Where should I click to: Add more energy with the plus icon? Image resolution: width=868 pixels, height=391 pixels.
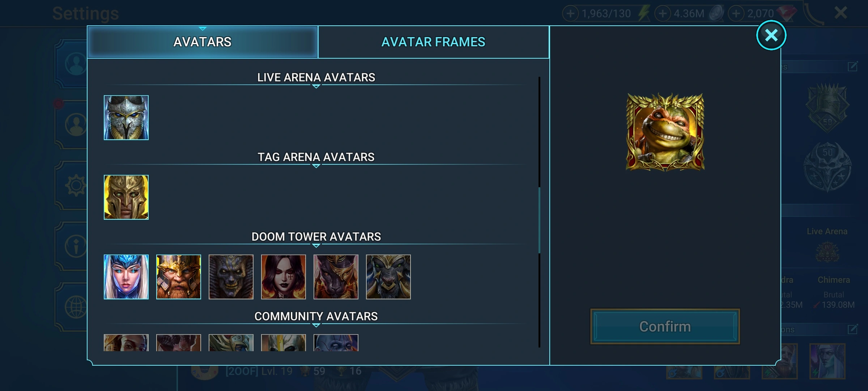(570, 14)
